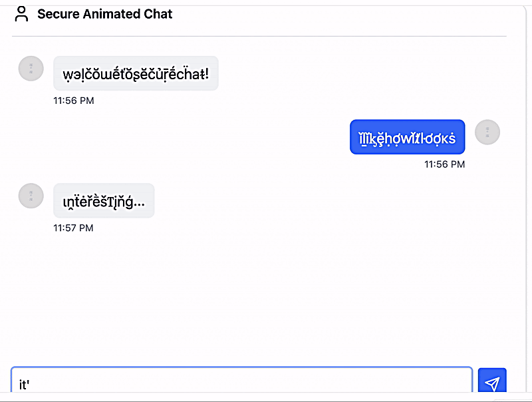Click the typed text "it'" in input

24,385
